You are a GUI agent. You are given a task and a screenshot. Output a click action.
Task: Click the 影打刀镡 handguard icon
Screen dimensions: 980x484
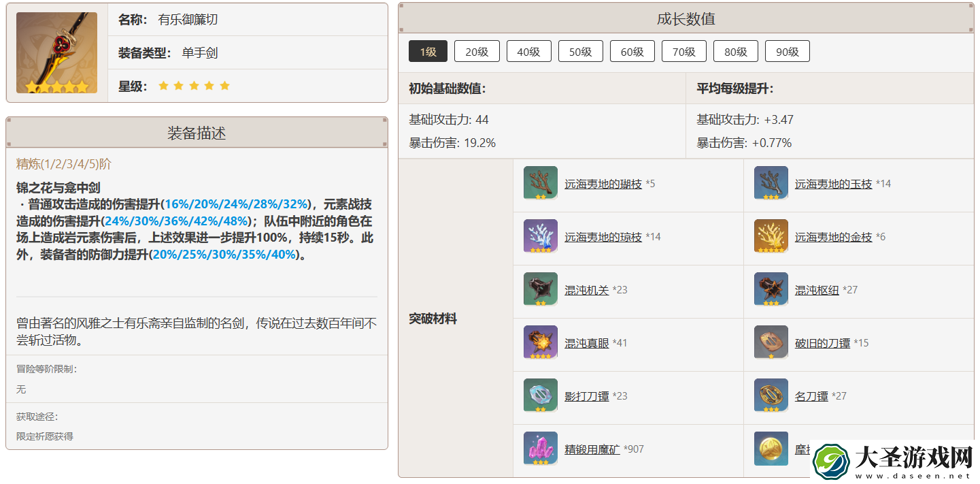pos(541,396)
